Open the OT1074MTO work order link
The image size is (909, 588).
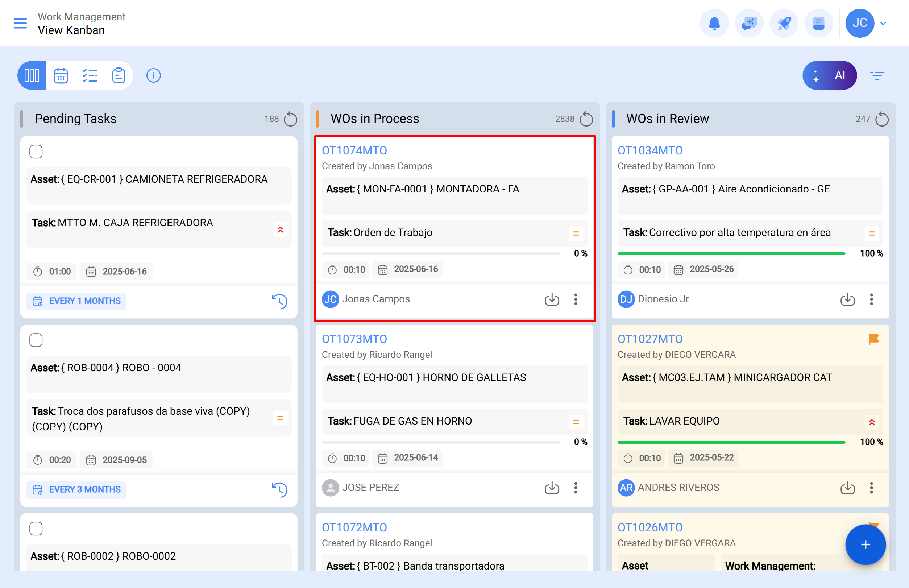coord(354,150)
